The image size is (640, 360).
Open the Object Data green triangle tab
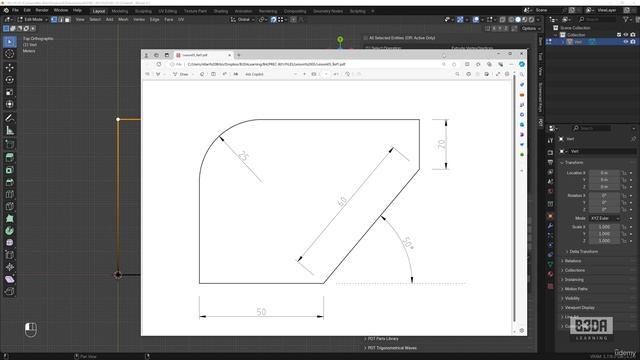550,265
